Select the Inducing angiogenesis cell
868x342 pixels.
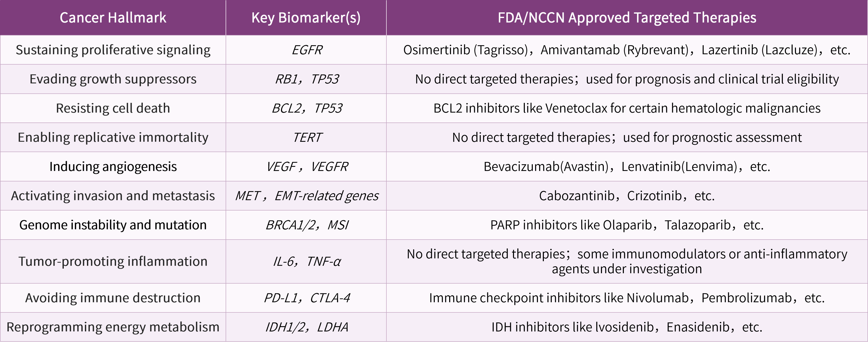click(x=113, y=167)
